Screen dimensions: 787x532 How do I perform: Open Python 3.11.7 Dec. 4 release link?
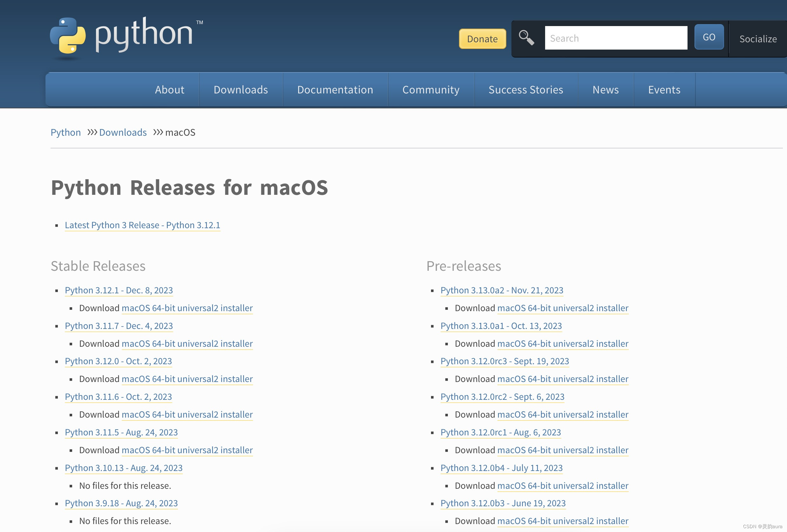119,326
